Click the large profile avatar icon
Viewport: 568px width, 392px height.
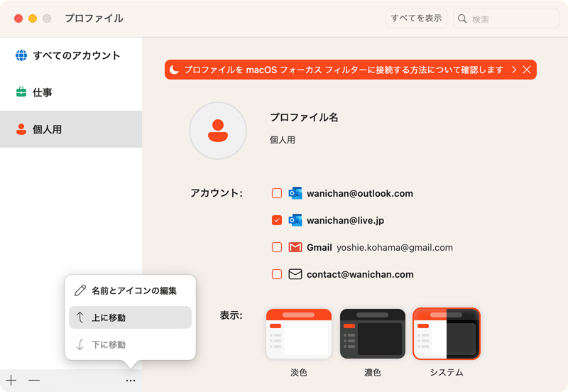point(218,131)
